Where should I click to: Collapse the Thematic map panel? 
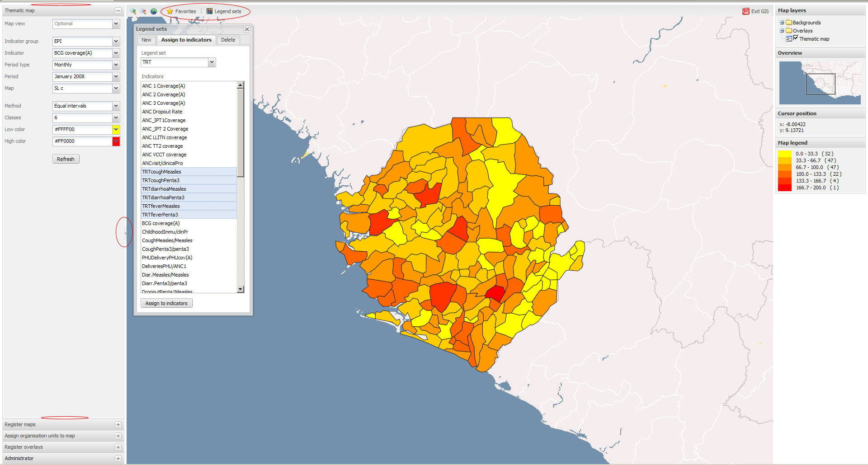coord(118,10)
